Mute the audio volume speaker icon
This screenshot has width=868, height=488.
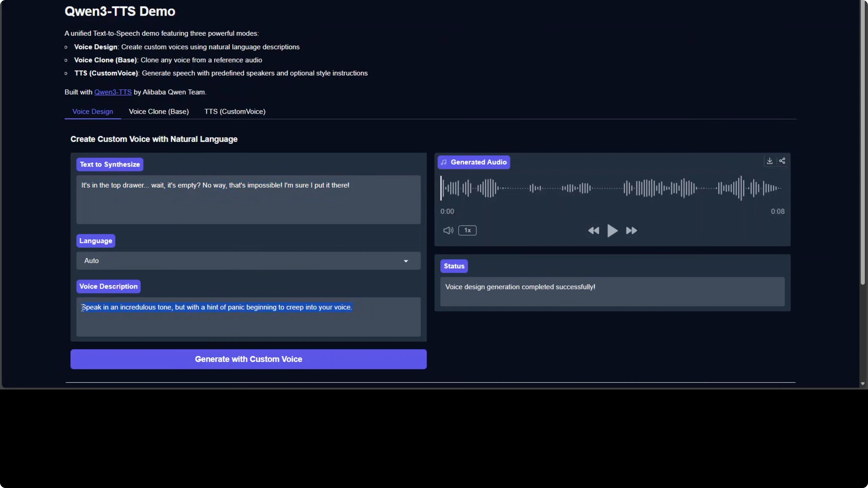click(448, 230)
